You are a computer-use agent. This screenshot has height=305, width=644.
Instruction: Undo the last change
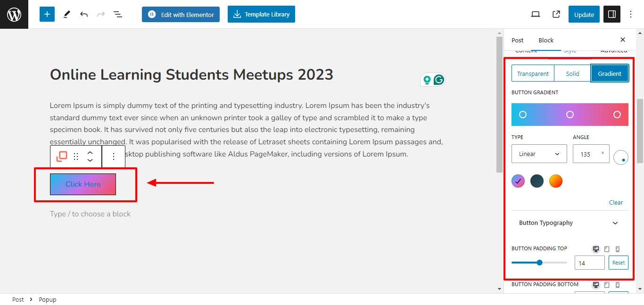[x=84, y=14]
